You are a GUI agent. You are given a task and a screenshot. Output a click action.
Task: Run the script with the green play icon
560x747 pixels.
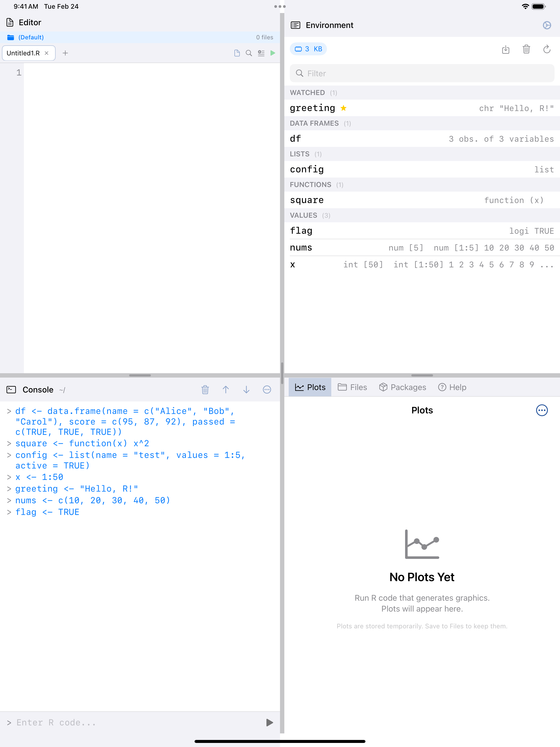click(273, 53)
